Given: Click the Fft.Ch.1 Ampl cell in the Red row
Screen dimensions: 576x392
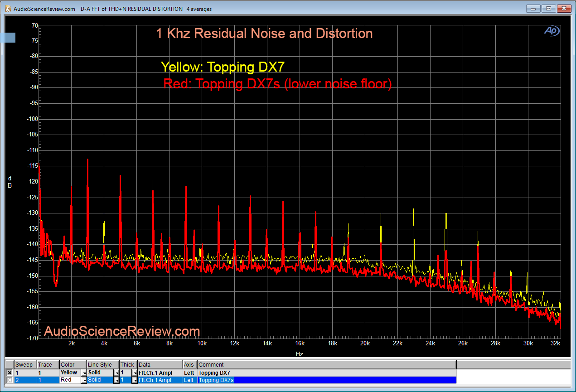Looking at the screenshot, I should click(160, 380).
